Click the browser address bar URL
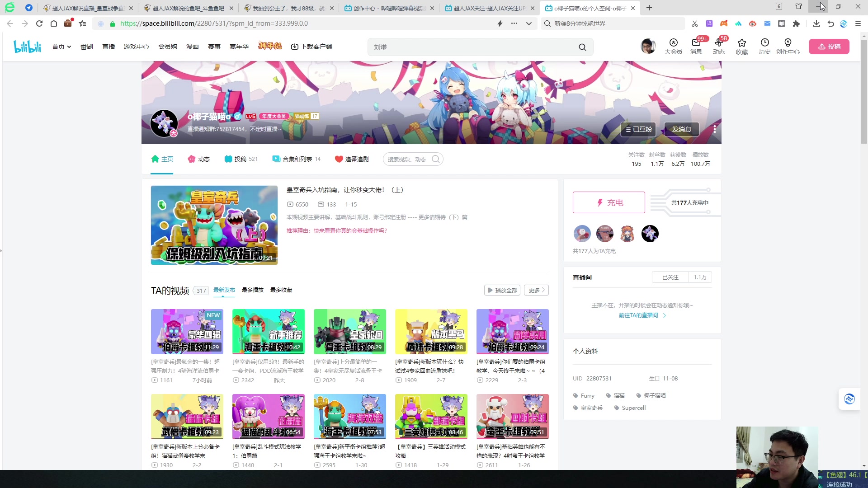The height and width of the screenshot is (488, 868). coord(214,23)
